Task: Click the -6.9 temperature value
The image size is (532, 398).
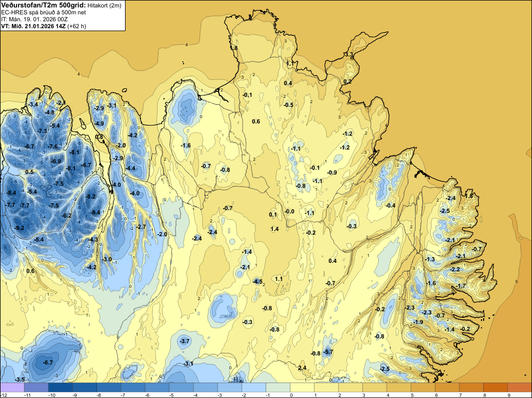Action: point(56,161)
